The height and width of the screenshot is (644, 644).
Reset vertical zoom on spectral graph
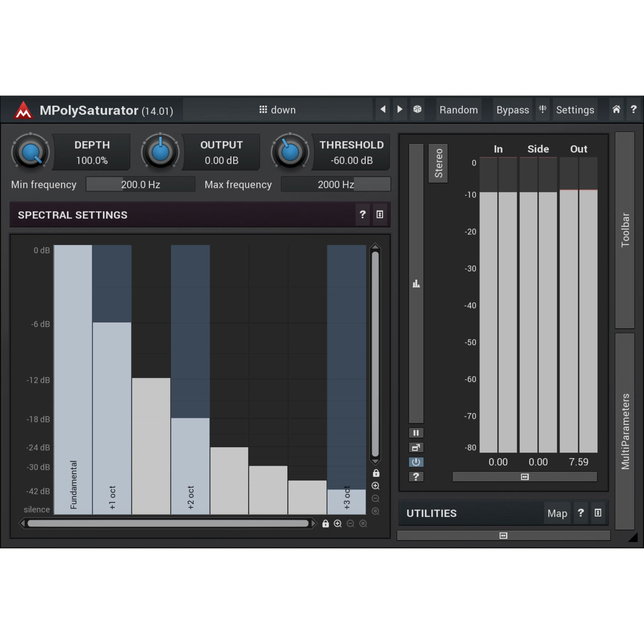pos(376,511)
